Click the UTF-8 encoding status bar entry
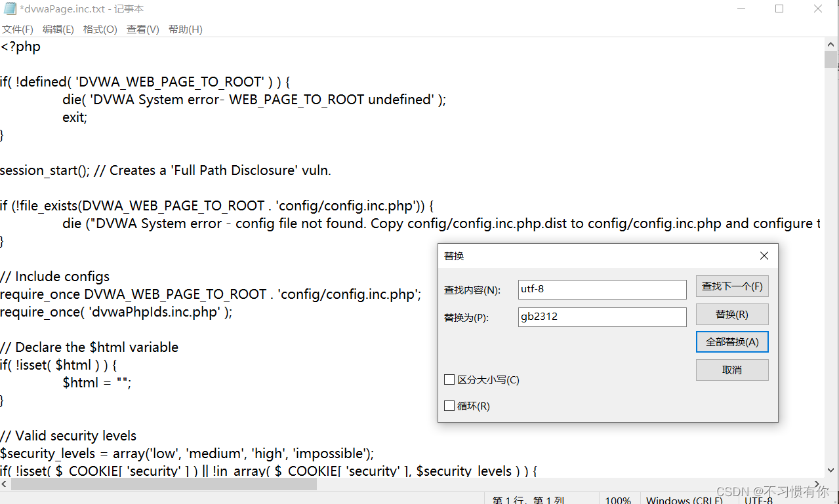Image resolution: width=839 pixels, height=504 pixels. pyautogui.click(x=758, y=500)
